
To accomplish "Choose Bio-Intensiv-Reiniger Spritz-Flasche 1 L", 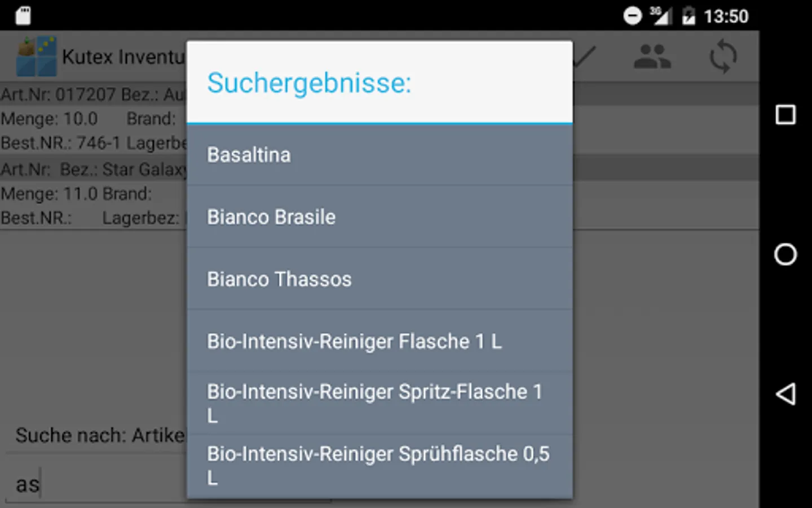I will 379,403.
